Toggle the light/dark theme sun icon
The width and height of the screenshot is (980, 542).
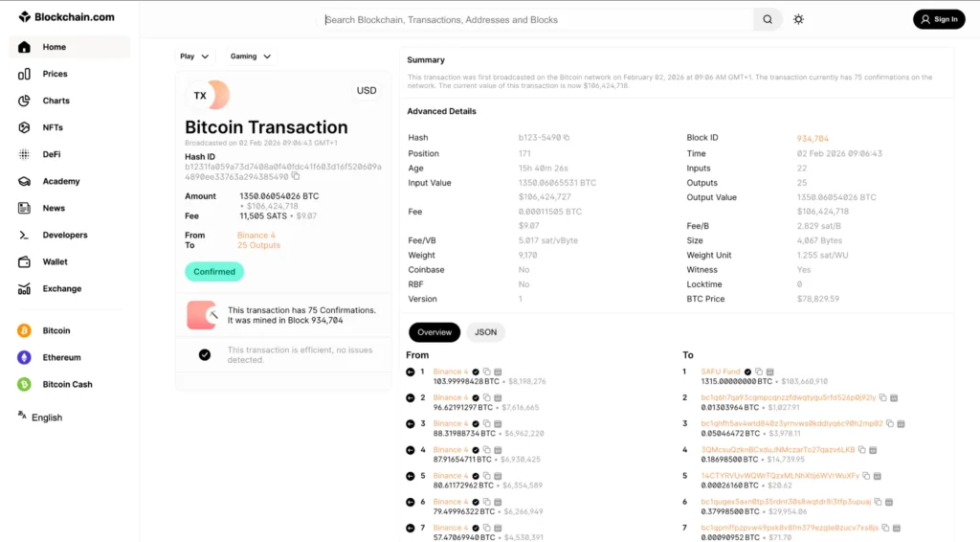pos(798,19)
